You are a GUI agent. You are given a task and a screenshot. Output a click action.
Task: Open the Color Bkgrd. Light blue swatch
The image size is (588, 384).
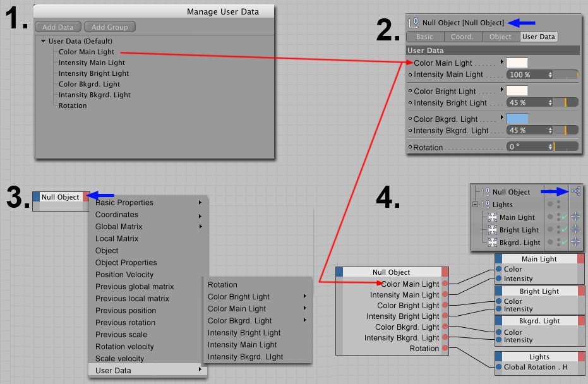pos(517,119)
